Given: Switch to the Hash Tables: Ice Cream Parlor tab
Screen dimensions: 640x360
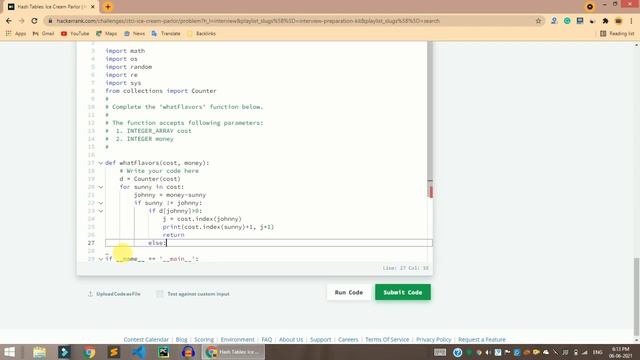Looking at the screenshot, I should coord(51,7).
